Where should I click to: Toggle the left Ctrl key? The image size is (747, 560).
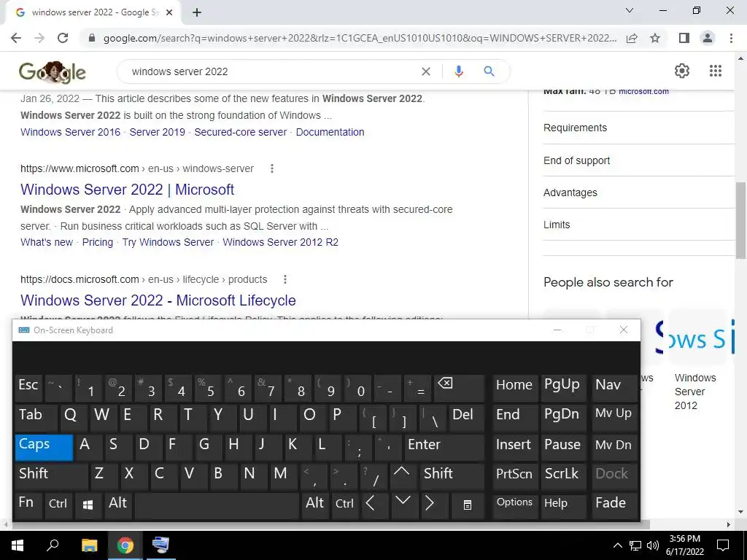tap(58, 505)
